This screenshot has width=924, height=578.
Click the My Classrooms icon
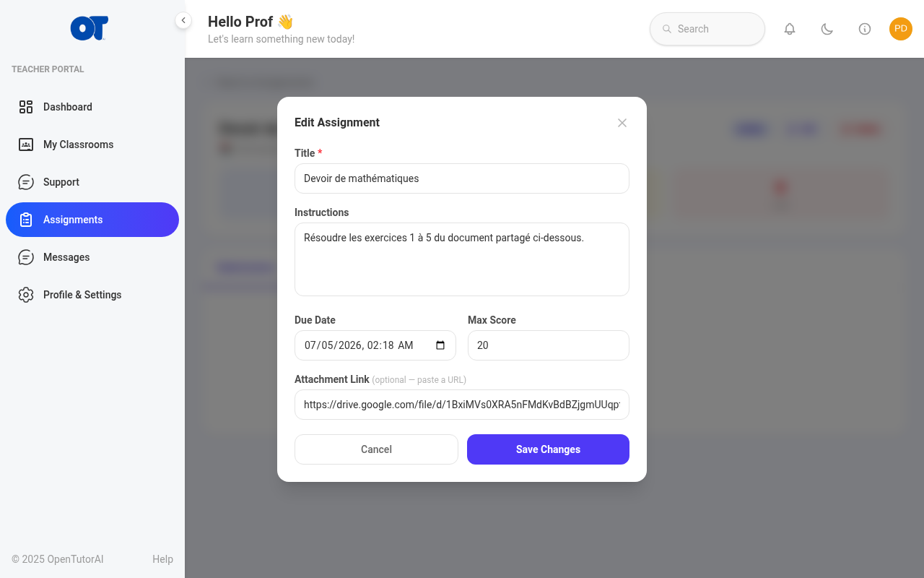click(x=26, y=144)
